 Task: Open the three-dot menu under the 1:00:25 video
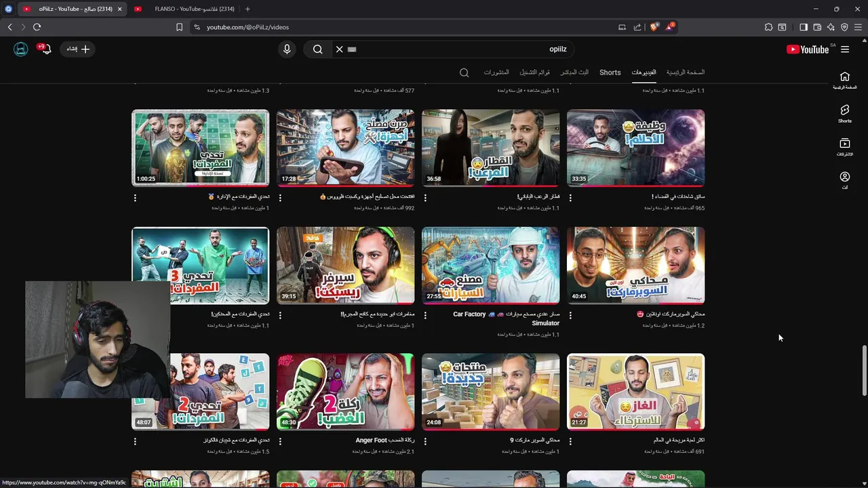click(135, 198)
